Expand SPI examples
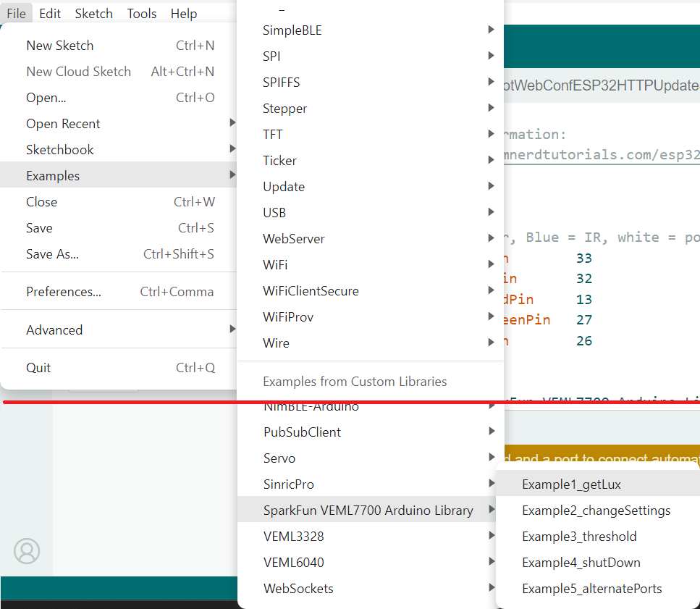This screenshot has height=609, width=700. click(x=371, y=56)
